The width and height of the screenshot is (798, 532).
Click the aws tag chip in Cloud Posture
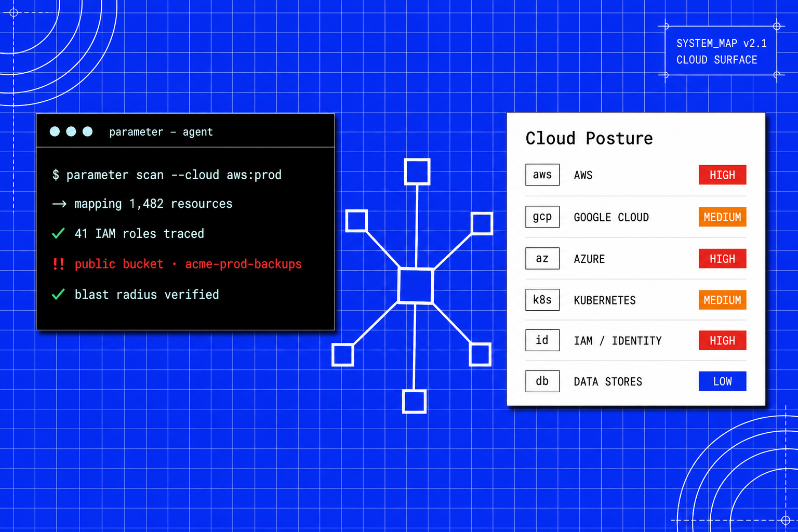click(542, 175)
